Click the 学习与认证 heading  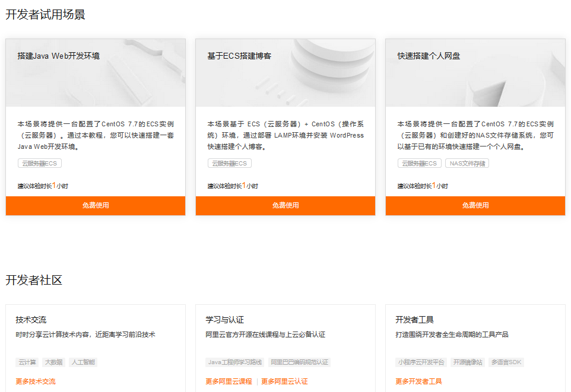(225, 320)
